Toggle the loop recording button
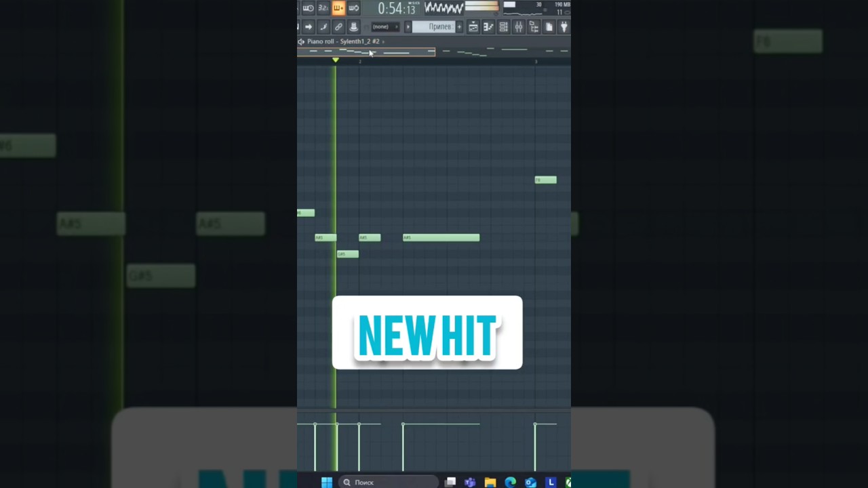868x488 pixels. pos(353,8)
